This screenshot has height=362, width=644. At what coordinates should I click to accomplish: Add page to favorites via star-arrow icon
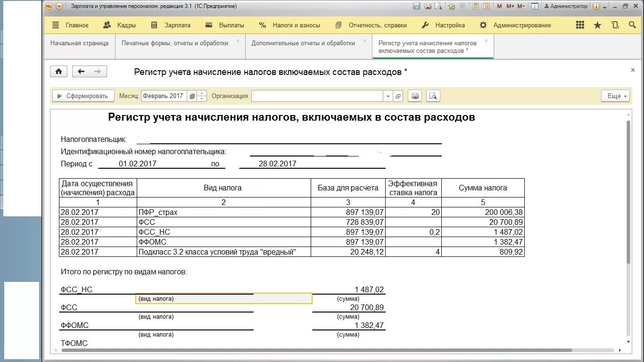[452, 6]
